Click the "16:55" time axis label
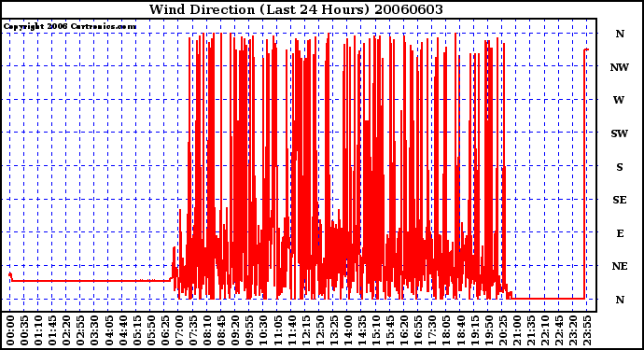 [418, 330]
